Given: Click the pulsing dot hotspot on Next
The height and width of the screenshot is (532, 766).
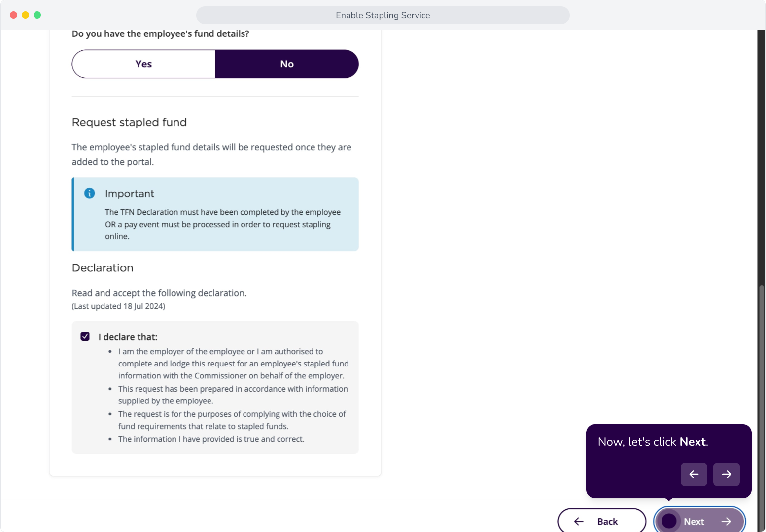Looking at the screenshot, I should 669,521.
